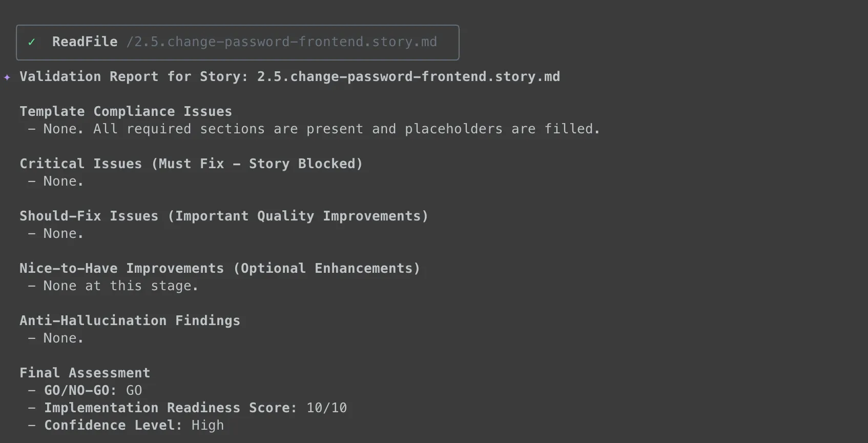Click the GO/NO-GO: GO result line
Screen dimensions: 868x443
[x=93, y=391]
